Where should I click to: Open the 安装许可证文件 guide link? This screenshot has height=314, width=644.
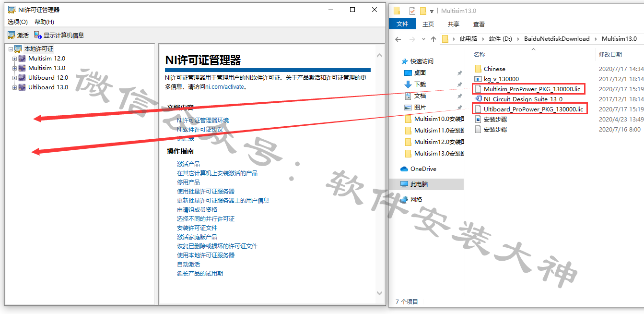point(197,228)
